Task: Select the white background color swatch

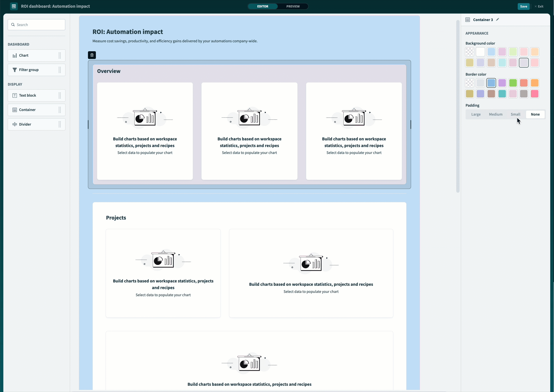Action: (480, 52)
